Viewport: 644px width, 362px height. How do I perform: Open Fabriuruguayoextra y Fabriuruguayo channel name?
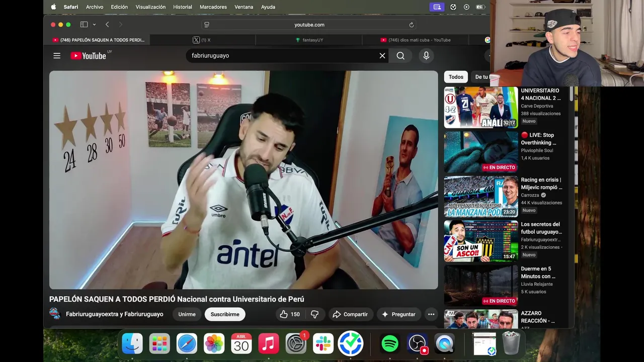(x=115, y=314)
